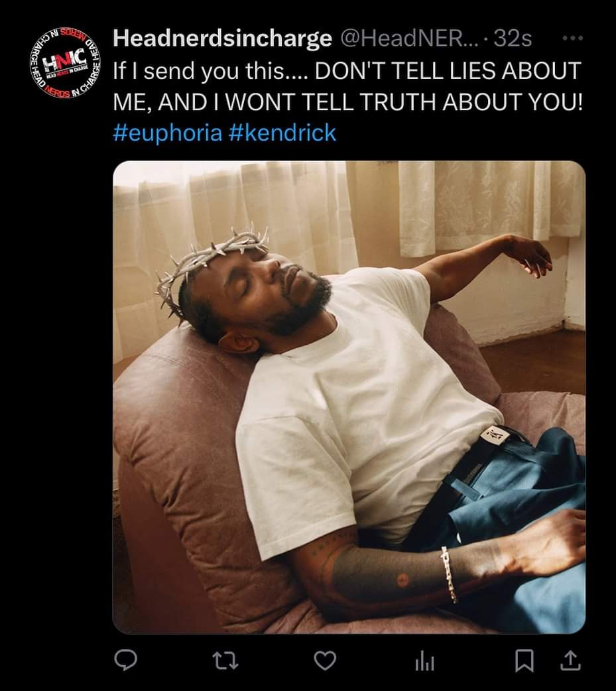Screen dimensions: 616x691
Task: Open the HMIC circular profile avatar
Action: tap(65, 62)
